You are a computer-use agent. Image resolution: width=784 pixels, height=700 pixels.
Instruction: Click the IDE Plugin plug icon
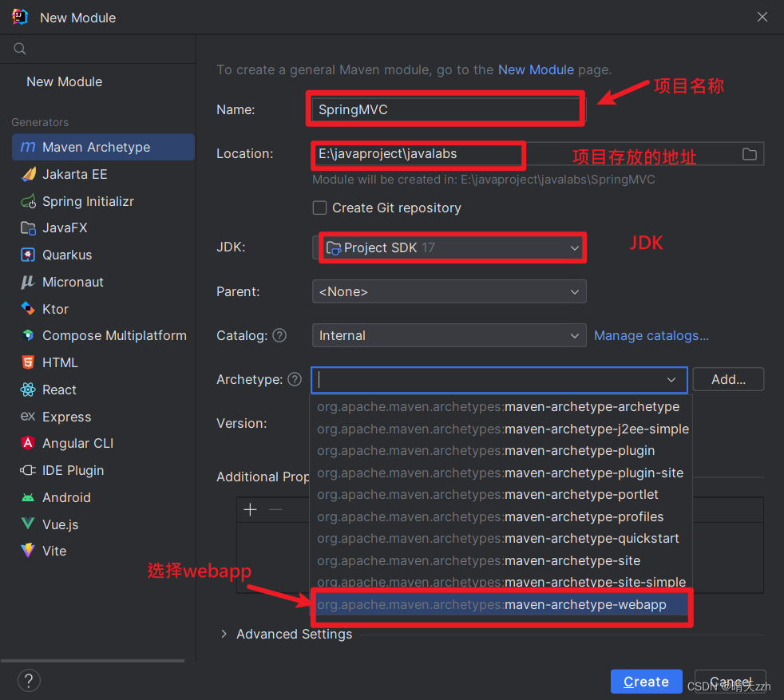point(28,470)
